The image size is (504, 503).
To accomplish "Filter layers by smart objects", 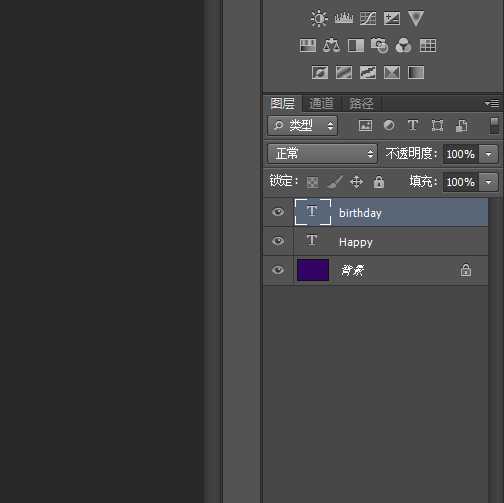I will point(462,126).
